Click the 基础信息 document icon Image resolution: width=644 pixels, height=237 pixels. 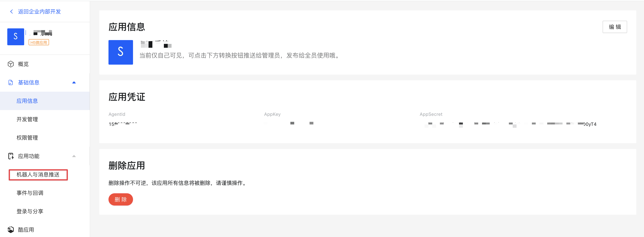(x=11, y=82)
